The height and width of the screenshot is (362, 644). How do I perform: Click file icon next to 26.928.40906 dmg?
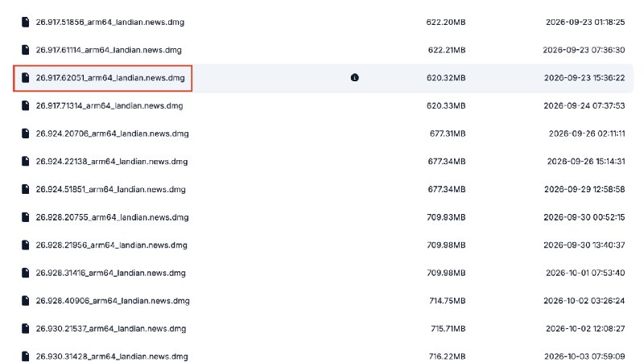26,301
